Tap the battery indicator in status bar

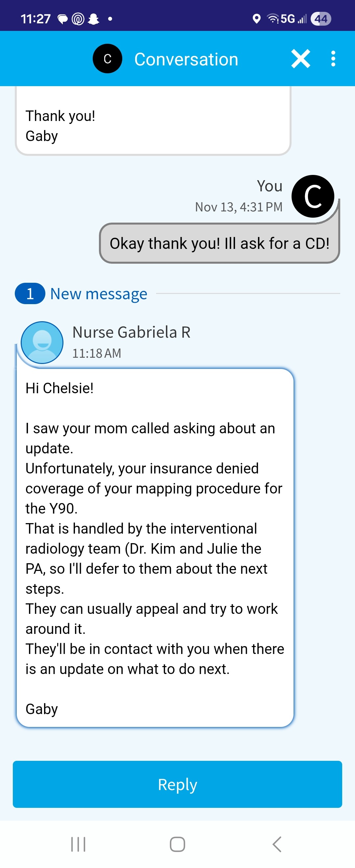point(320,19)
